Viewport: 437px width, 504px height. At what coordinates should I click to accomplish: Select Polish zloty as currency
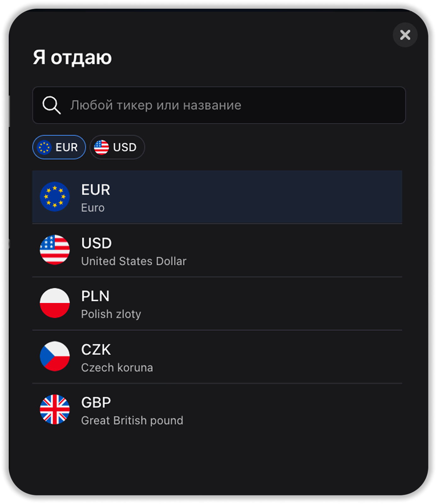(217, 304)
